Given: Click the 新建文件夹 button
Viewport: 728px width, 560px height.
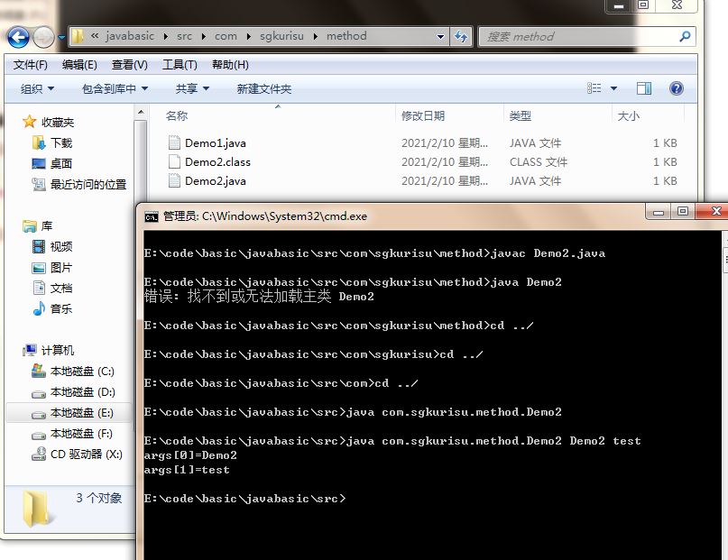Looking at the screenshot, I should pyautogui.click(x=263, y=88).
